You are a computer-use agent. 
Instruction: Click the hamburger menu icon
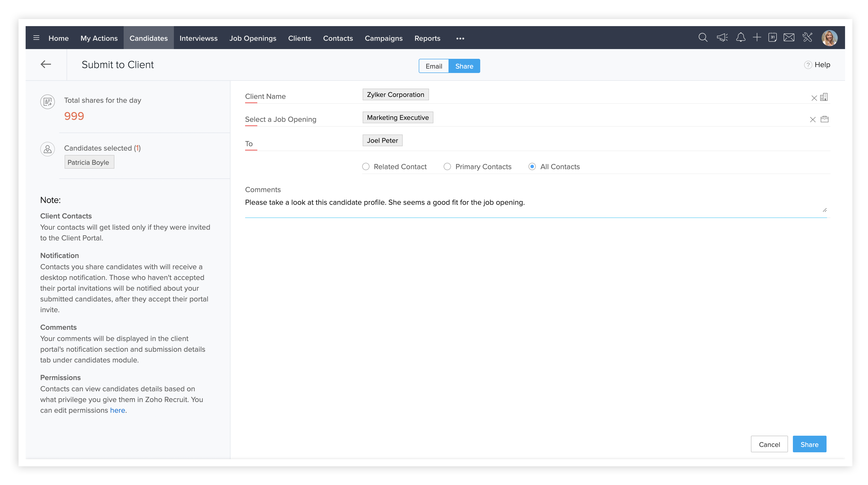pyautogui.click(x=36, y=38)
